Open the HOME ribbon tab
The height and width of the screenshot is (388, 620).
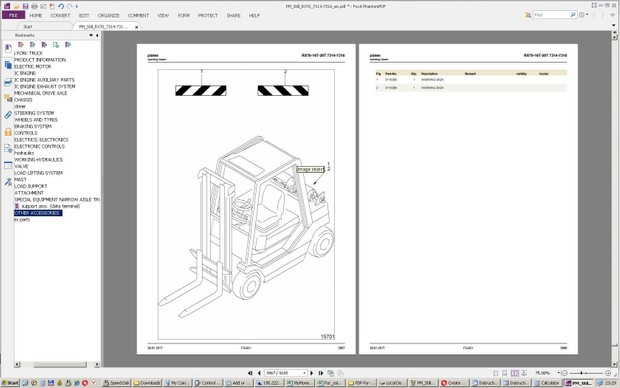point(36,15)
